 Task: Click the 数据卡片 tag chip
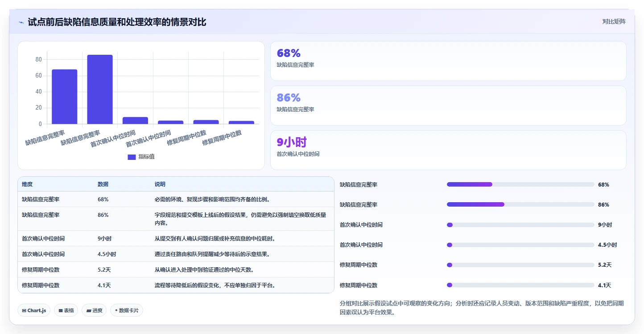[127, 310]
